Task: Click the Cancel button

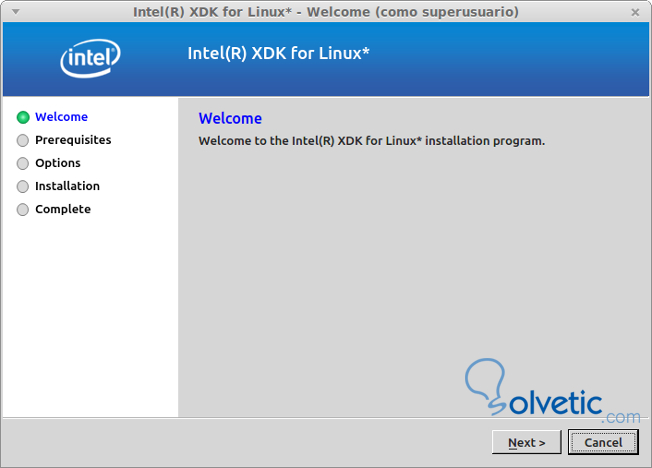Action: point(603,442)
